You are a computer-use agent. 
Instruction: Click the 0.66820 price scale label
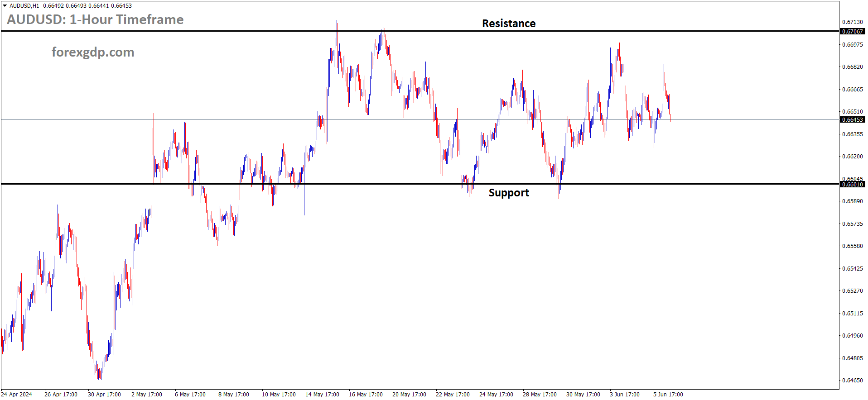[852, 67]
